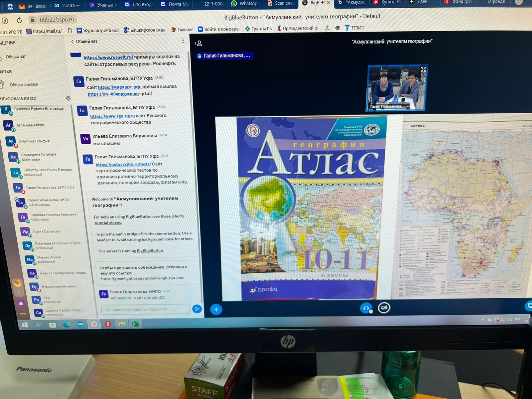Open the Excel icon in the taskbar

[x=135, y=324]
